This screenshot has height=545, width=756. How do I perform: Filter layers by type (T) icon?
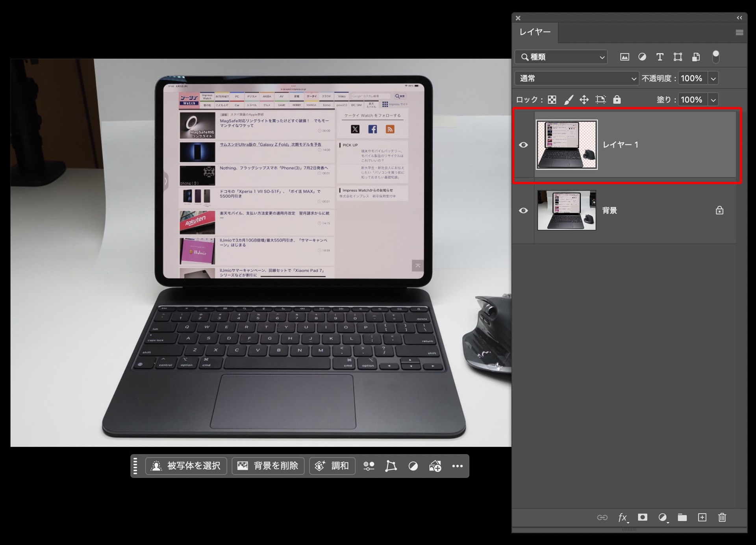660,57
